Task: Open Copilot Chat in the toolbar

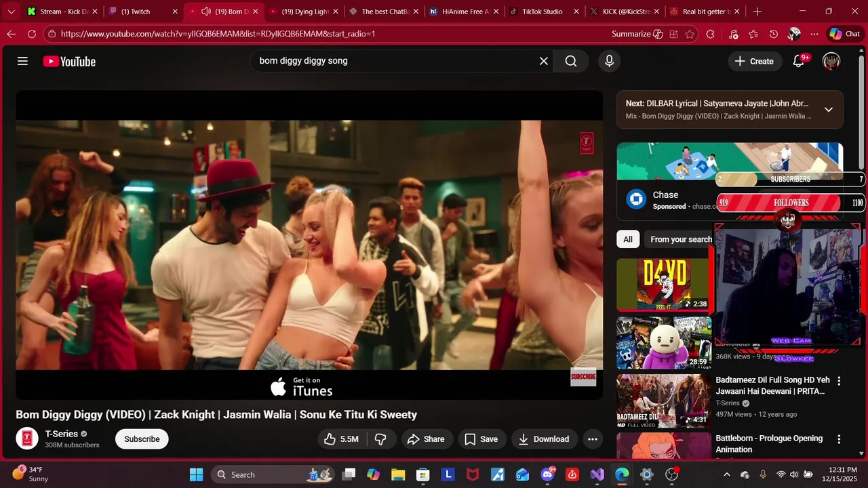Action: [x=844, y=34]
